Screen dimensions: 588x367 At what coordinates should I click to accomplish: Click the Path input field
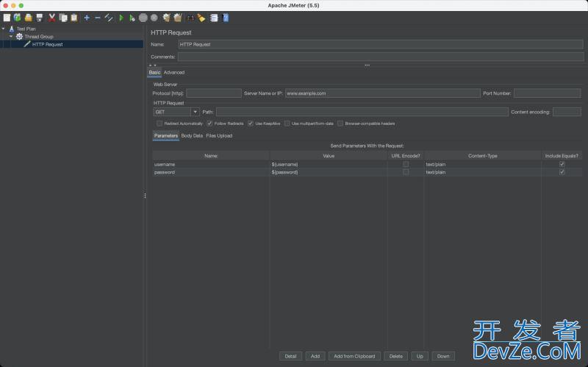(x=362, y=112)
